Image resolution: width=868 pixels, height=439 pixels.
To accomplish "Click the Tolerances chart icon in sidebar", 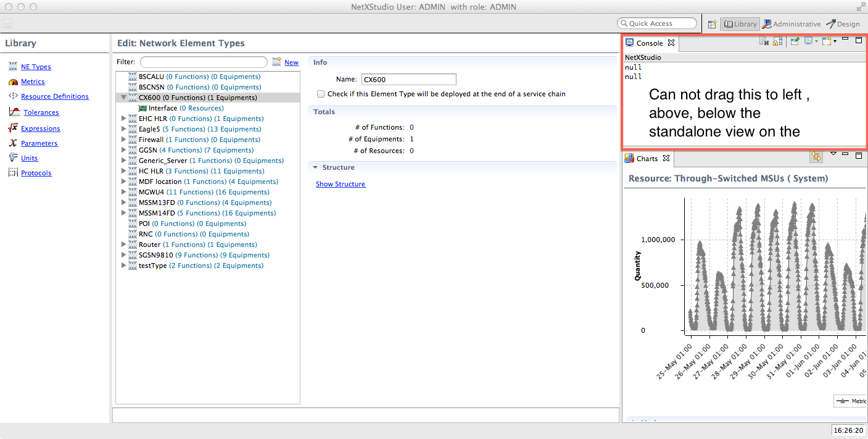I will (x=14, y=112).
